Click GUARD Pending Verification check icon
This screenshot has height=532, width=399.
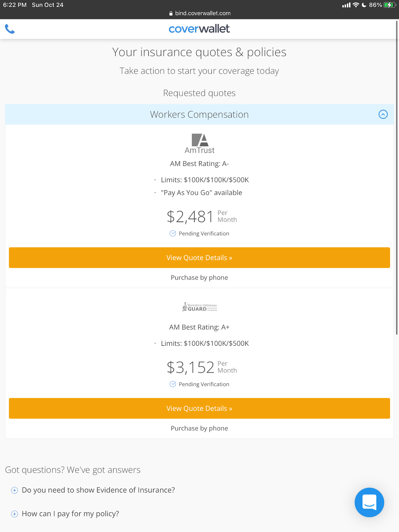[173, 384]
